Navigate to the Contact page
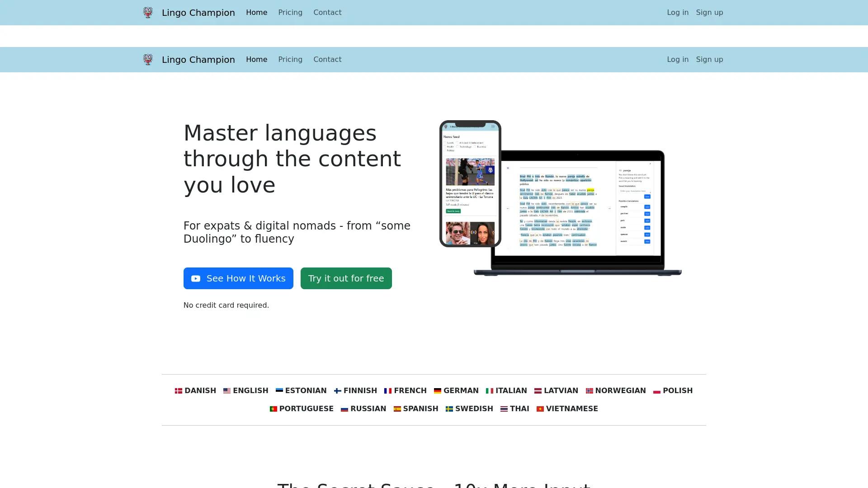 [x=327, y=12]
